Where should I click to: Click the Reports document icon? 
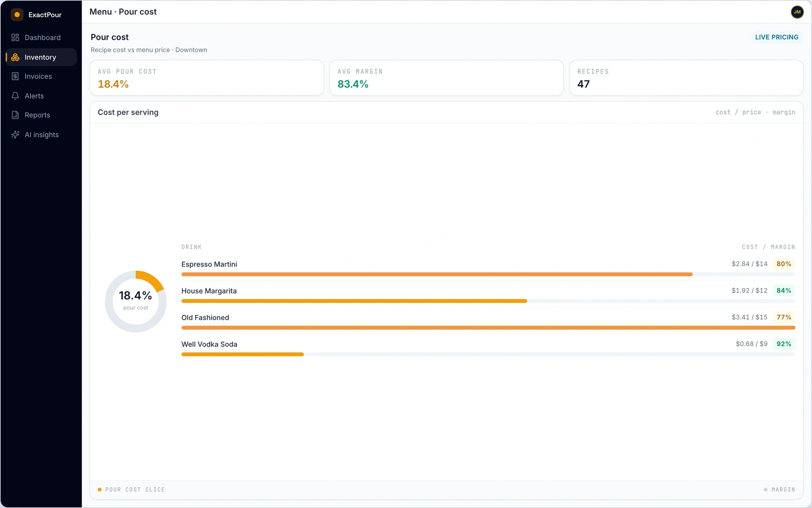(x=15, y=115)
